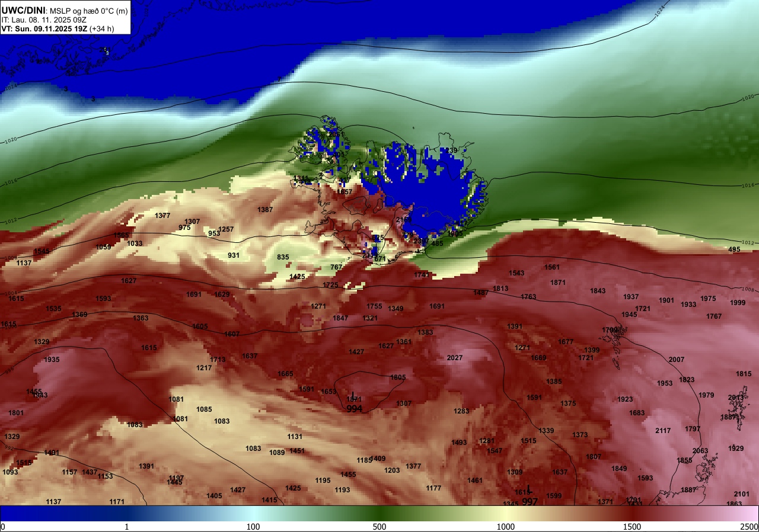Screen dimensions: 759x532
Task: Click the height value 2117
Action: [x=663, y=430]
